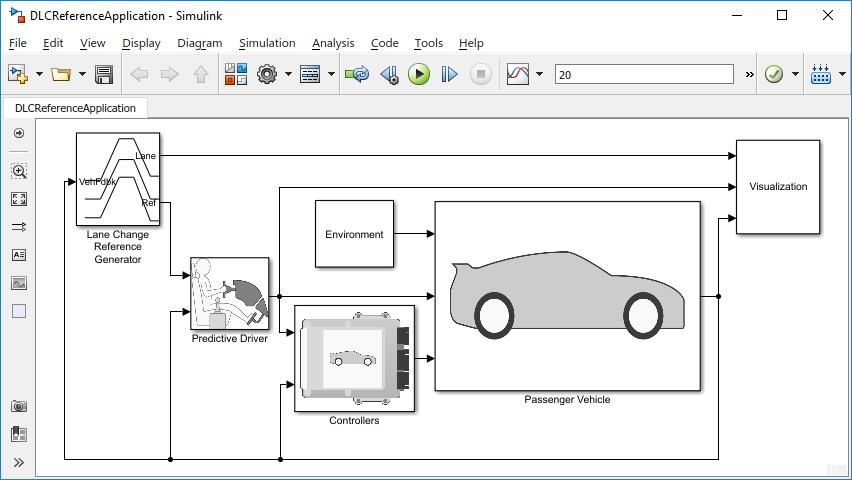
Task: Save the model with the floppy icon
Action: pyautogui.click(x=104, y=74)
